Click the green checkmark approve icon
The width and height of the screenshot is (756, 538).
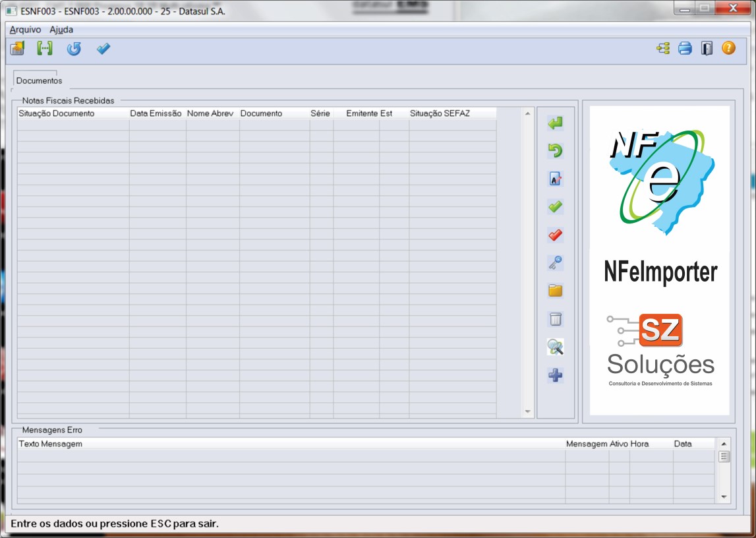[556, 207]
